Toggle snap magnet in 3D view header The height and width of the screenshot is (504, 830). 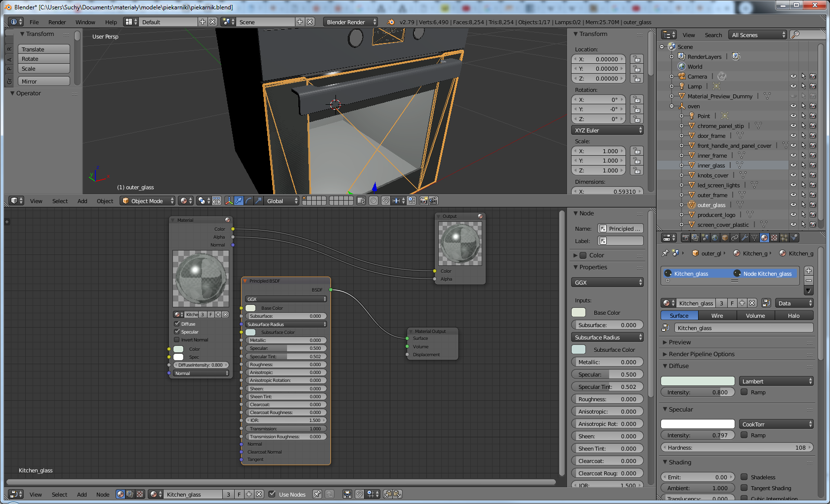click(386, 201)
